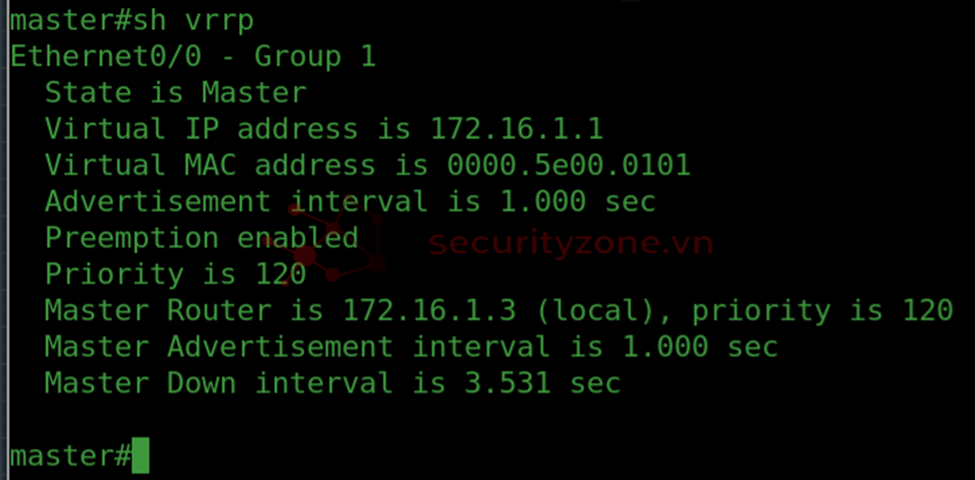
Task: Click the 'Master Down interval' value 3.531
Action: [508, 382]
